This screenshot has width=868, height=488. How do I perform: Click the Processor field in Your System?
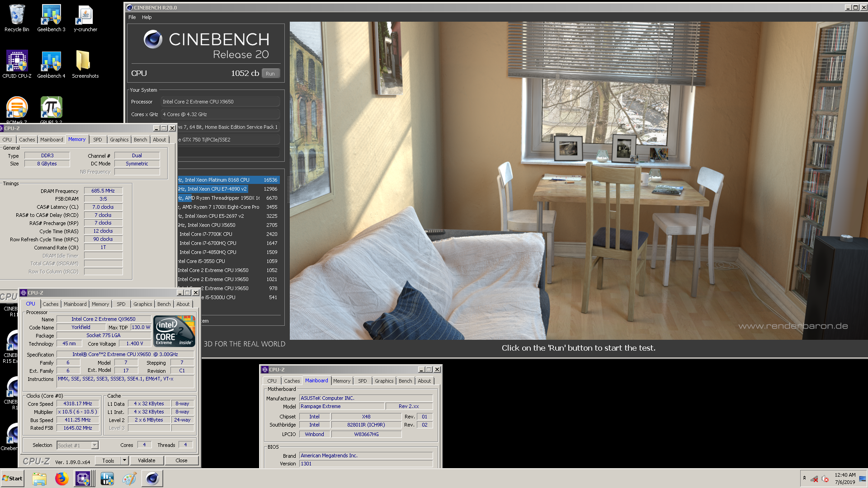pyautogui.click(x=220, y=102)
